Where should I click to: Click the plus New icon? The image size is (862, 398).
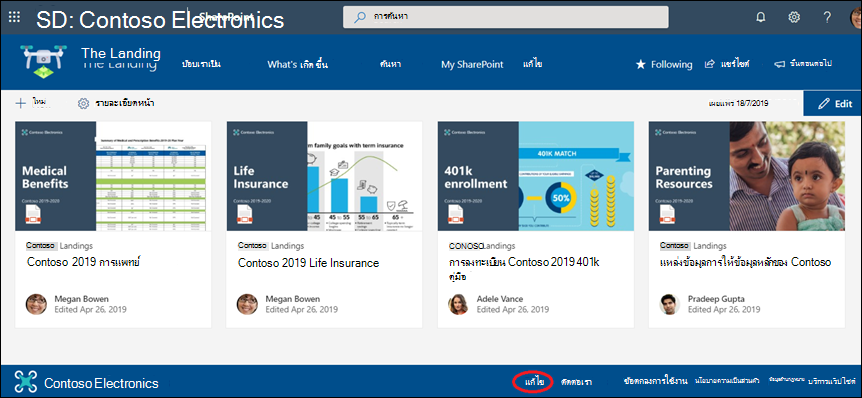coord(20,103)
